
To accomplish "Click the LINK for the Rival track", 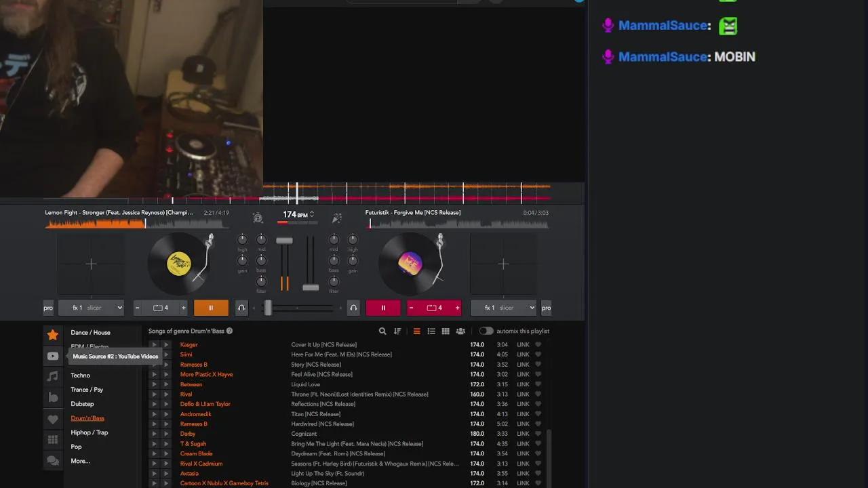I will [x=523, y=394].
